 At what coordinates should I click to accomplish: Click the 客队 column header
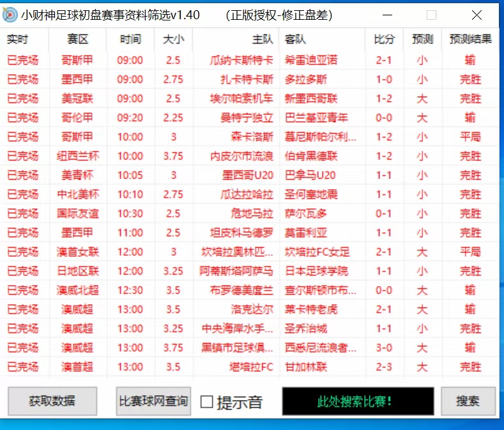295,39
